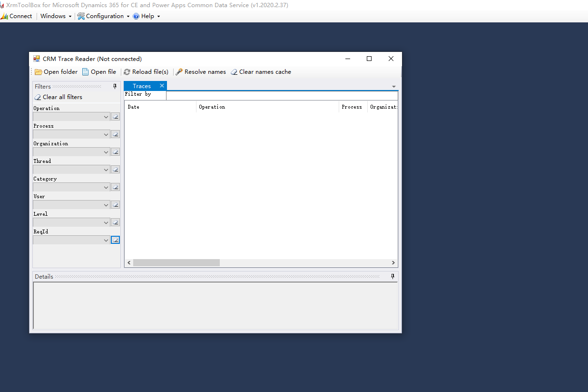The width and height of the screenshot is (588, 392).
Task: Clear the Process filter with eraser icon
Action: [x=115, y=134]
